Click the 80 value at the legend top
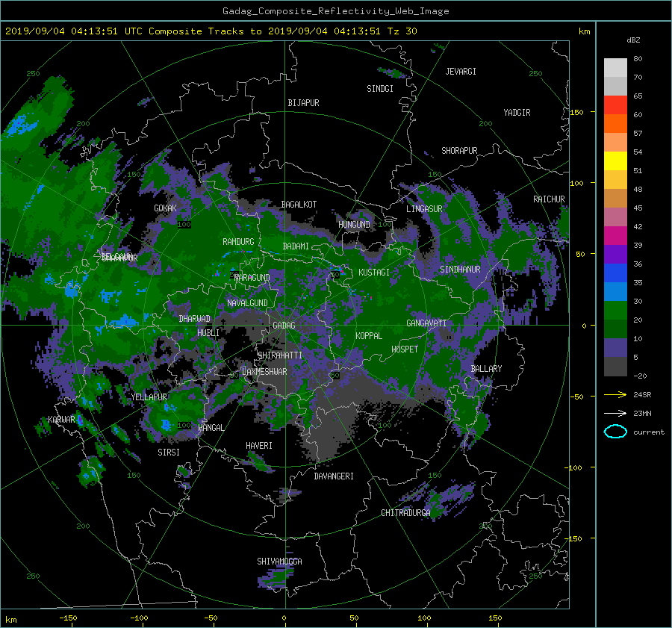 [638, 59]
